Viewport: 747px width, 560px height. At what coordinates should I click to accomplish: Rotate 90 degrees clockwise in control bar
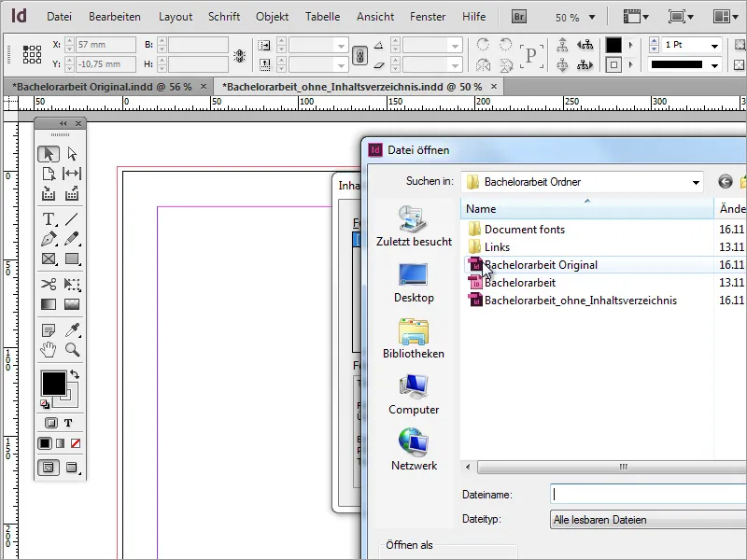(483, 44)
